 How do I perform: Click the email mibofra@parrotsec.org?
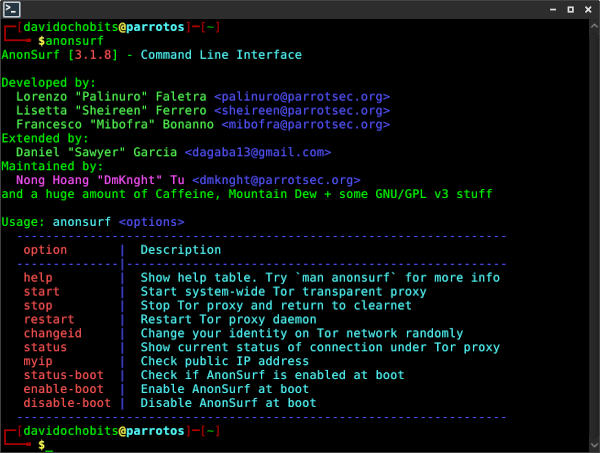[x=306, y=124]
